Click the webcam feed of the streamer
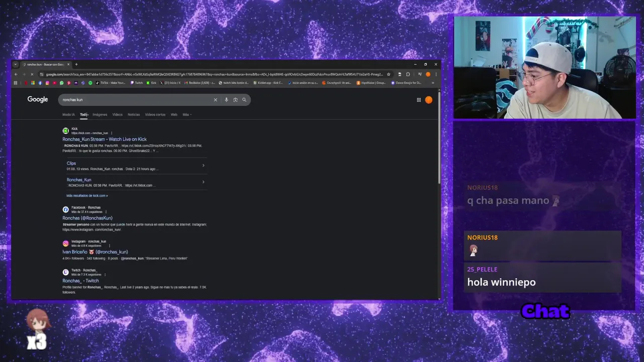 pos(544,68)
